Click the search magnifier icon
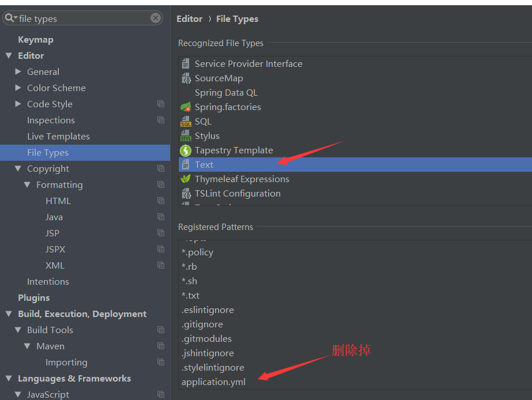 click(9, 18)
